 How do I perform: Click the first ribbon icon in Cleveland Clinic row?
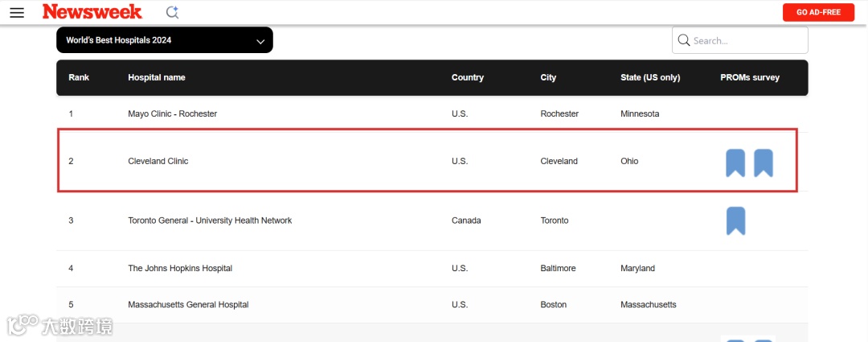point(735,163)
